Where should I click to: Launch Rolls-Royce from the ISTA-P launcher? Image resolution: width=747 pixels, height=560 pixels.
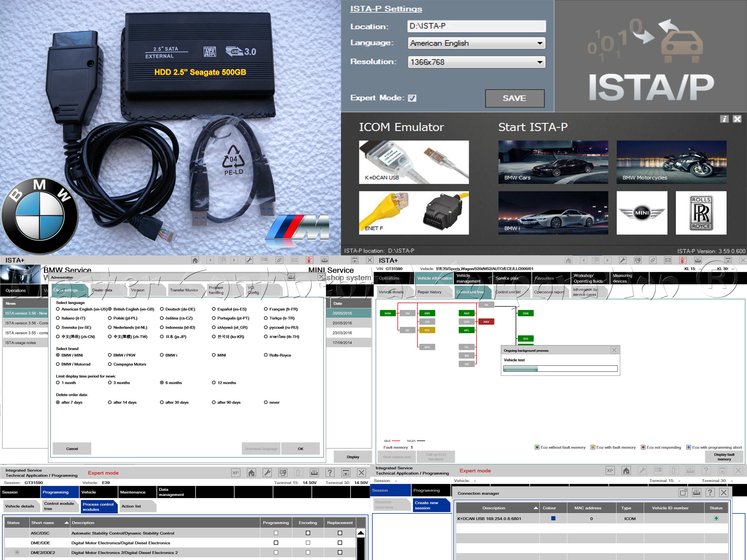(x=701, y=213)
